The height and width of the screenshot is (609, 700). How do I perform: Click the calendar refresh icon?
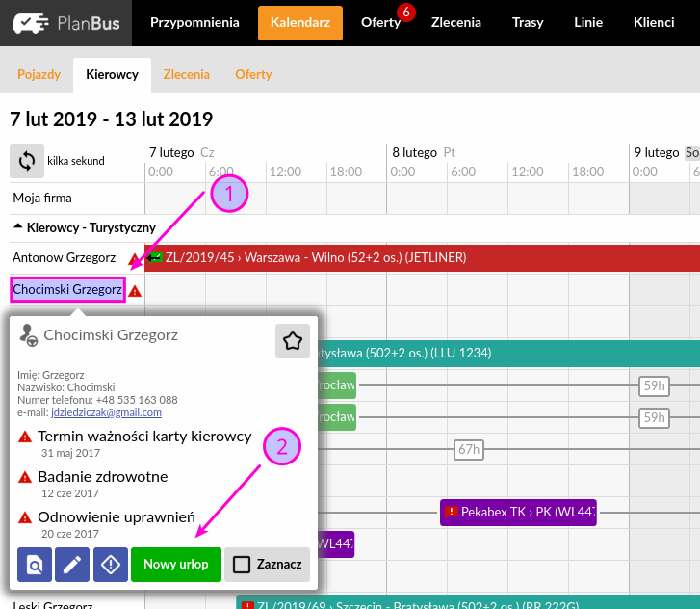27,161
